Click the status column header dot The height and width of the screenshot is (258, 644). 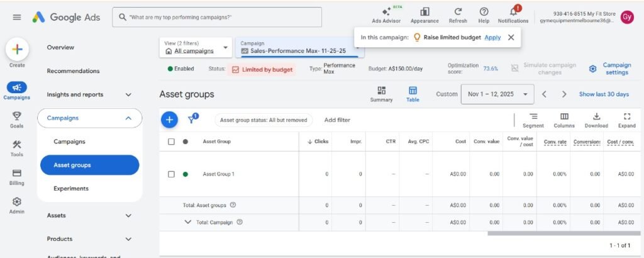coord(186,142)
